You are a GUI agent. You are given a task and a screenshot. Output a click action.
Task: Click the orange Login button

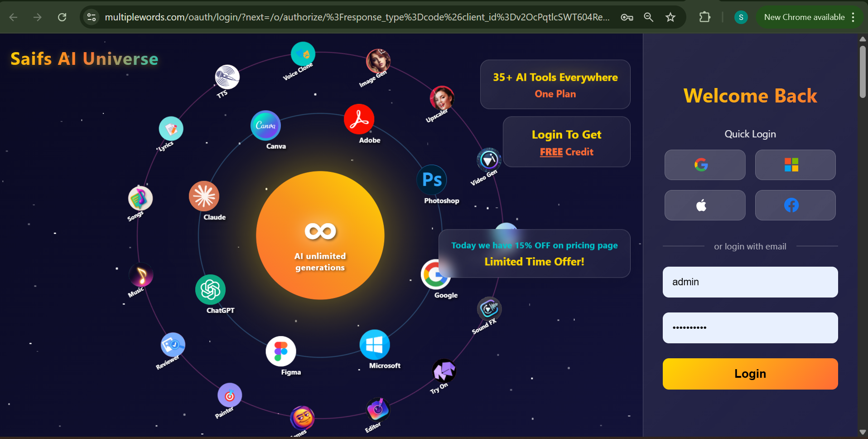click(750, 374)
